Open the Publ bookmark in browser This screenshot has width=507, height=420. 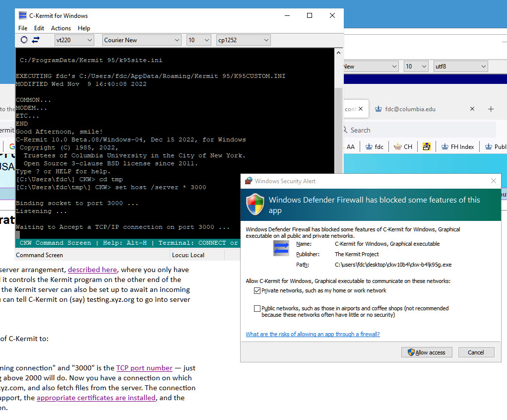496,146
